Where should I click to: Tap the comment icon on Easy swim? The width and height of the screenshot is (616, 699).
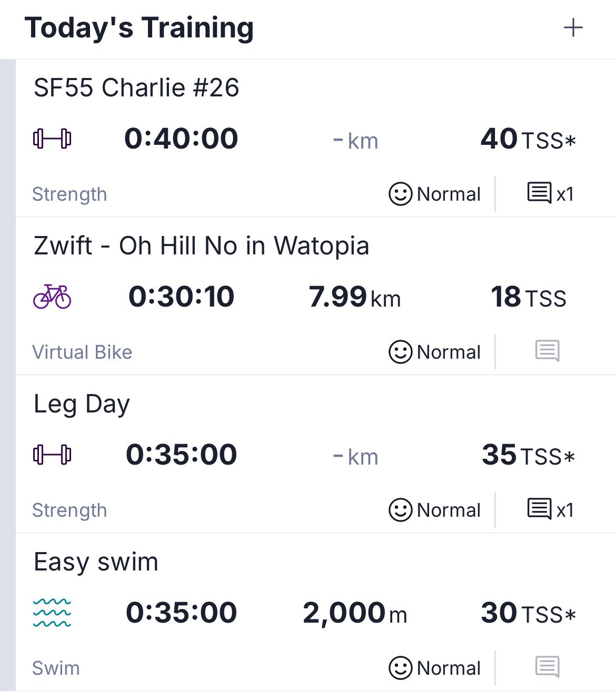coord(547,667)
